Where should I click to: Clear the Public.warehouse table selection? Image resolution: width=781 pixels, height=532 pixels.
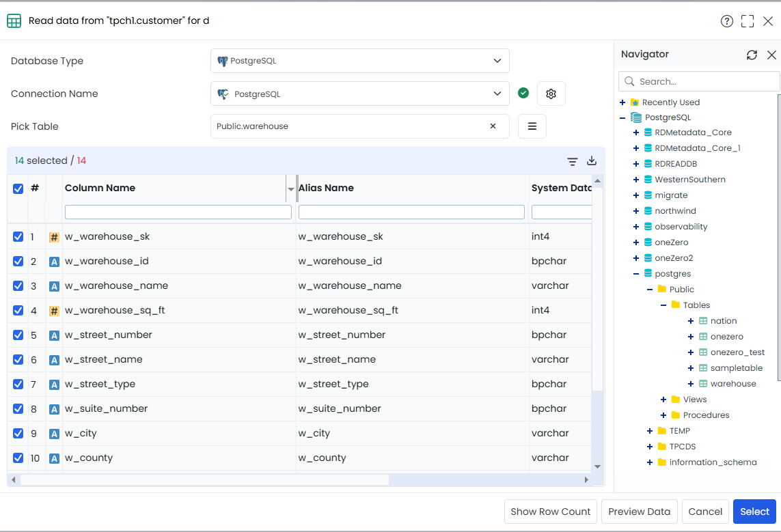pos(493,126)
